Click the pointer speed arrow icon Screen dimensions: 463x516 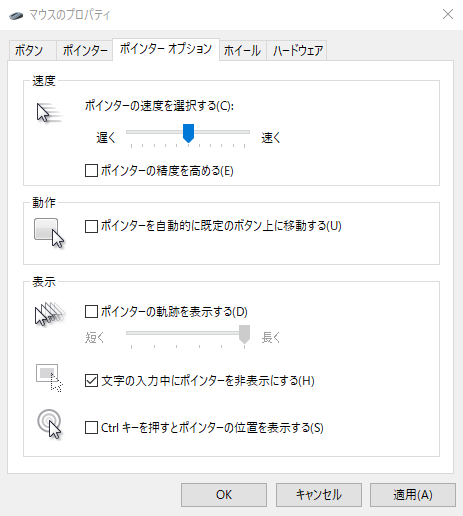click(49, 113)
